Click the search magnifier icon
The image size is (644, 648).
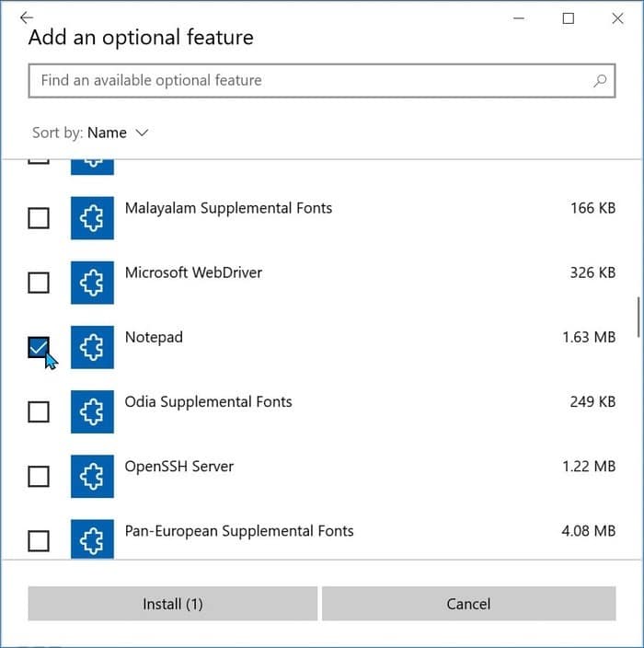[x=600, y=81]
